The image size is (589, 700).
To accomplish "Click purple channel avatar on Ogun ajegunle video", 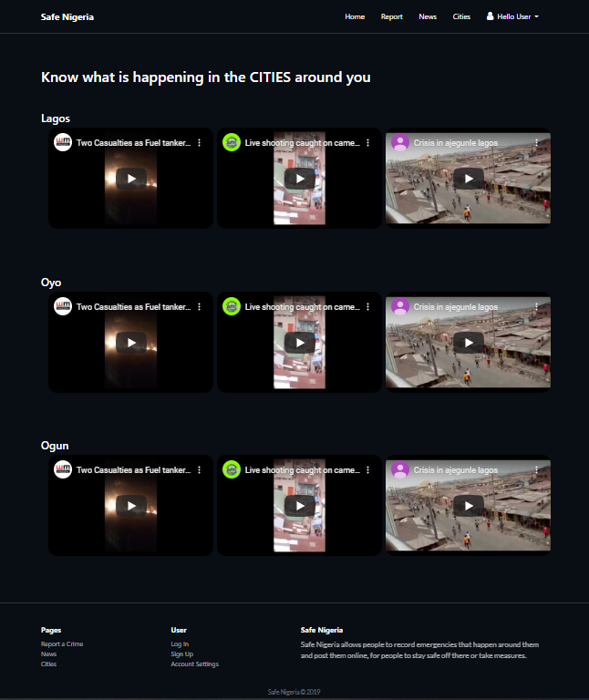I will coord(400,469).
